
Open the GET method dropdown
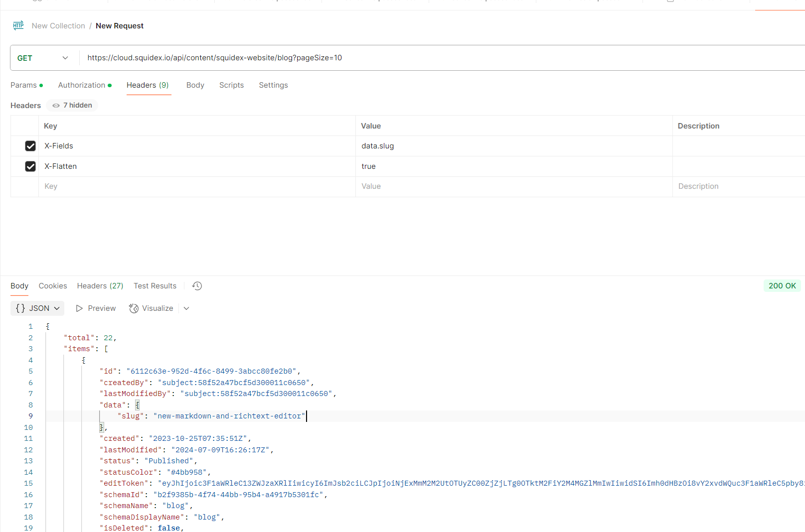(x=44, y=58)
